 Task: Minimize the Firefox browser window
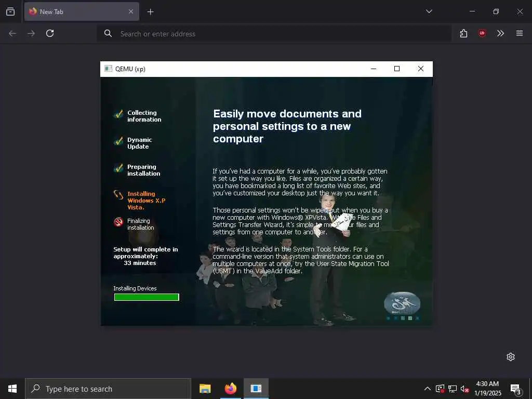(472, 11)
